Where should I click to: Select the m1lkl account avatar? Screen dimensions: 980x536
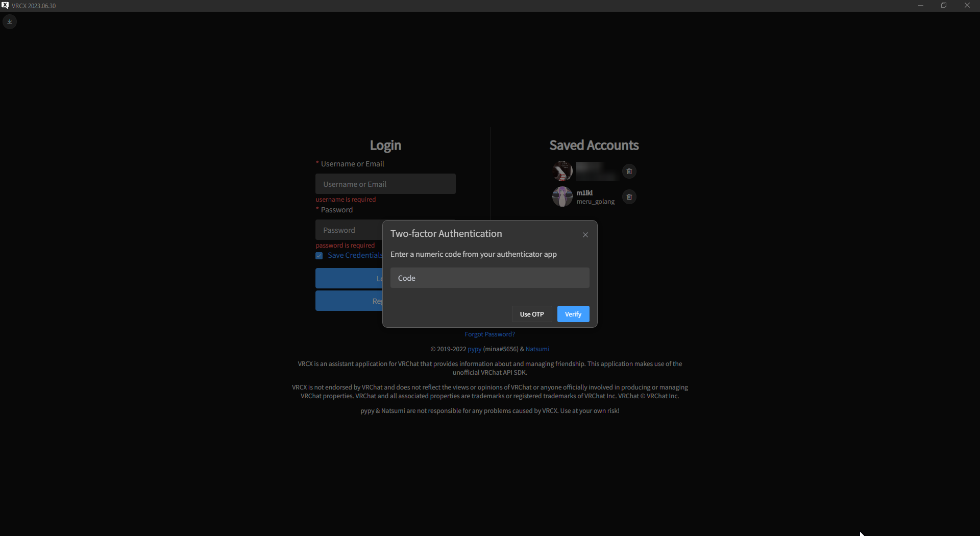tap(561, 197)
